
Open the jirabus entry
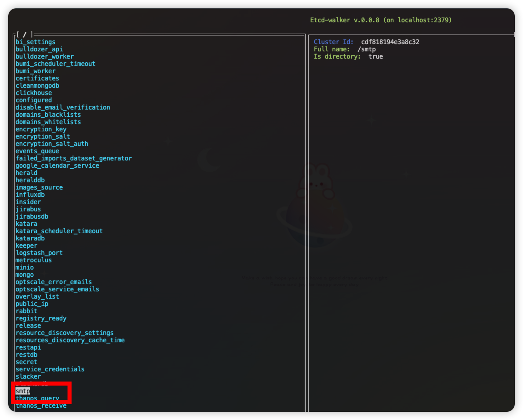[x=28, y=210]
